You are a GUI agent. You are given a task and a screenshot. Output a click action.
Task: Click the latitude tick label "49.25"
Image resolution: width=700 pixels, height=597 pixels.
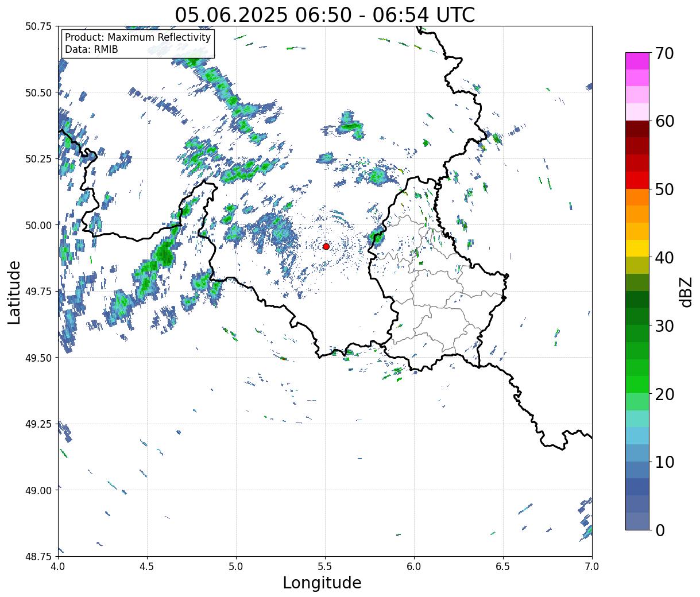[x=38, y=424]
